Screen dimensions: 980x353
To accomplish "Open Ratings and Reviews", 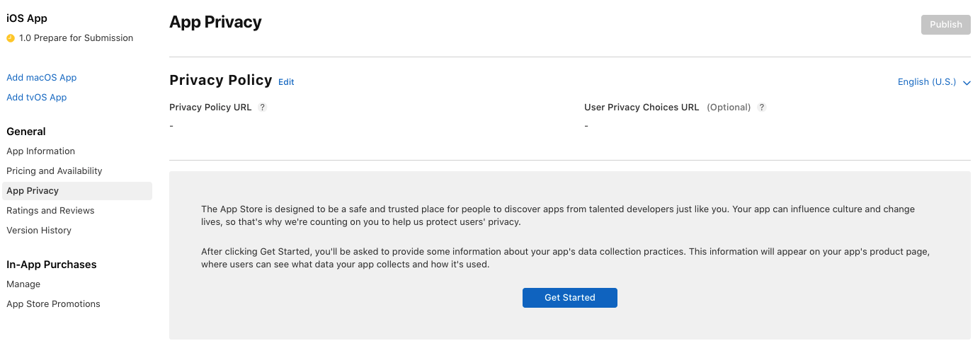I will [x=50, y=211].
